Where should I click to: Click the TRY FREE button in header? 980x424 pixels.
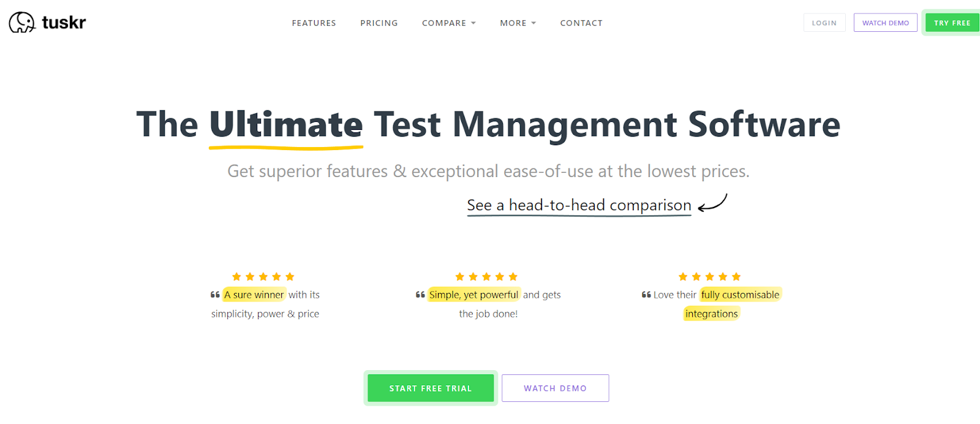point(952,23)
